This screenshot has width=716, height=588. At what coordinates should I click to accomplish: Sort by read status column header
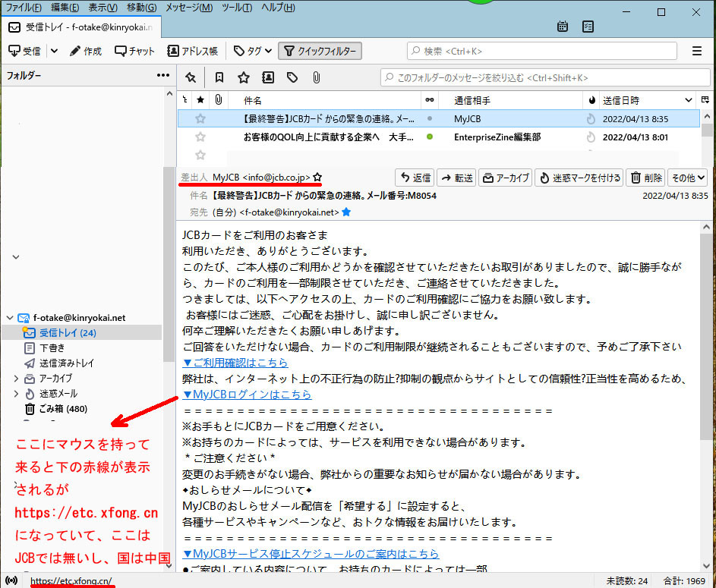(430, 100)
